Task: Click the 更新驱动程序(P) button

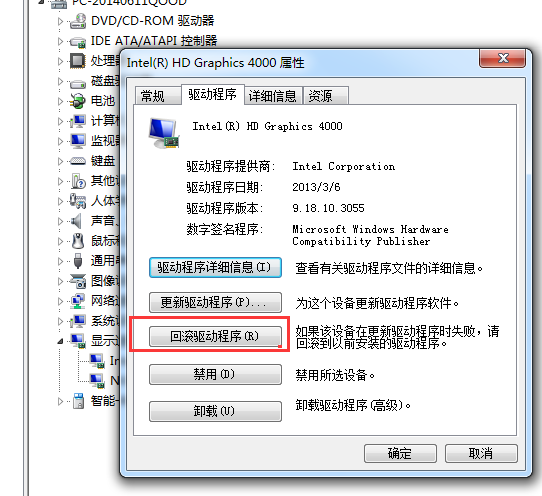Action: (215, 302)
